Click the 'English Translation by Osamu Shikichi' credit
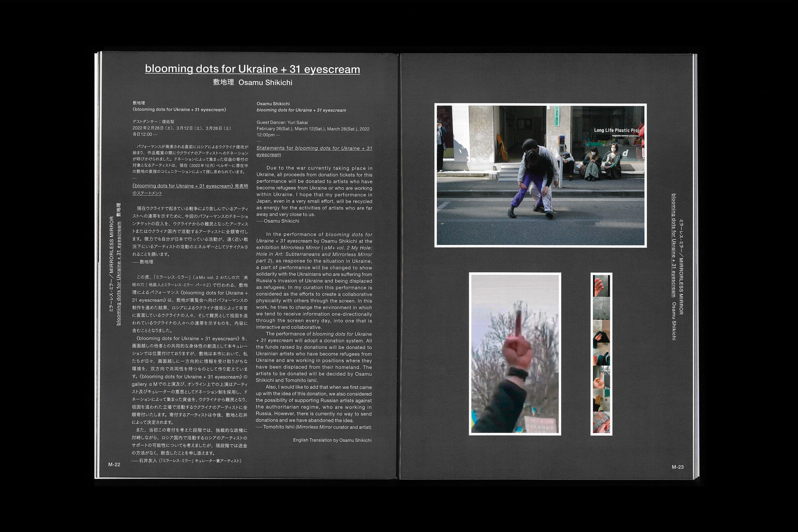This screenshot has height=532, width=798. pos(332,440)
